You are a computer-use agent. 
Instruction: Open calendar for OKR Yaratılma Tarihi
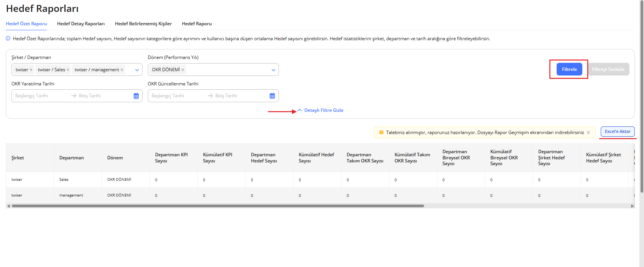coord(136,96)
